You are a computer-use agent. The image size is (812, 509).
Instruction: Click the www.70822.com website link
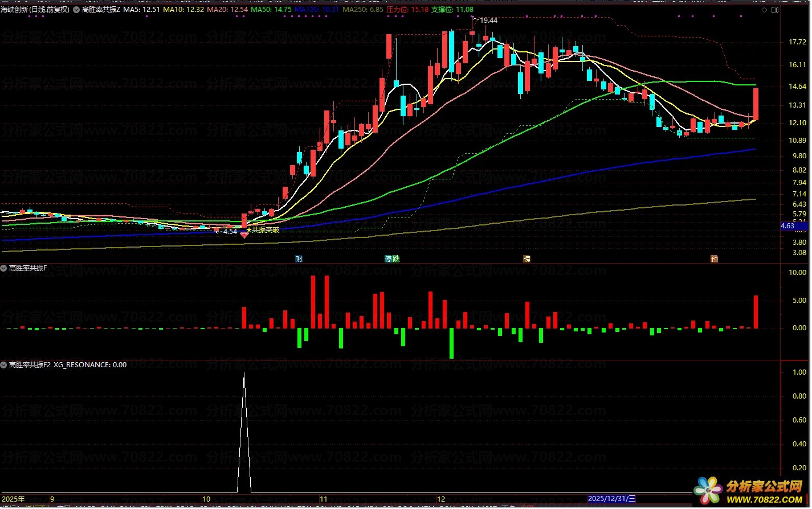(765, 499)
